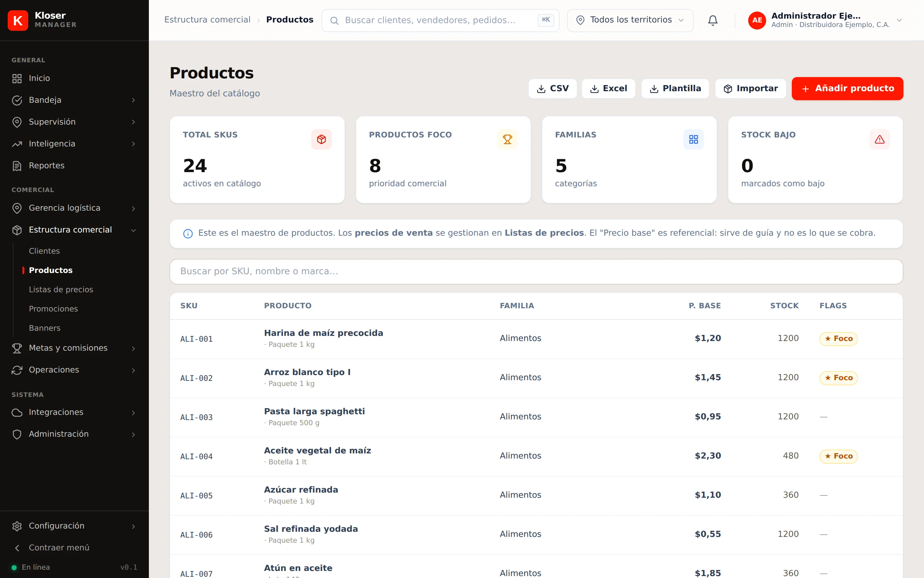Click the Integraciones cloud icon
The height and width of the screenshot is (578, 924).
pyautogui.click(x=17, y=413)
